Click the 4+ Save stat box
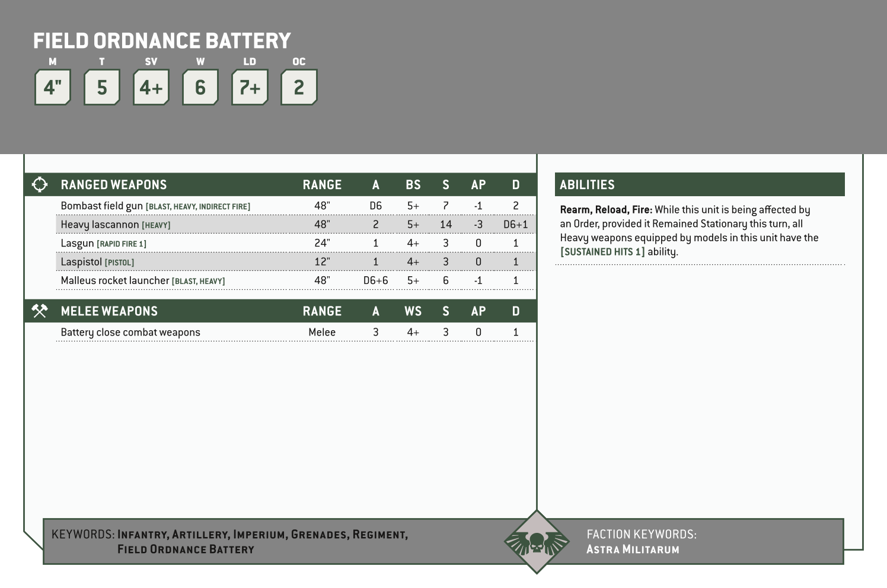 [x=151, y=87]
